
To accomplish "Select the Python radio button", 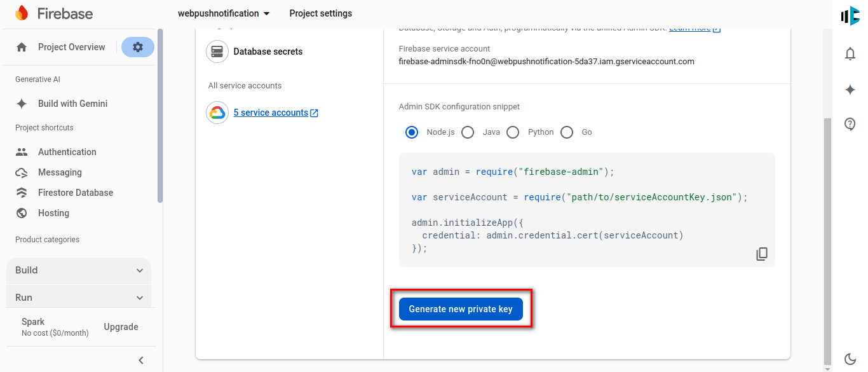I will point(513,132).
